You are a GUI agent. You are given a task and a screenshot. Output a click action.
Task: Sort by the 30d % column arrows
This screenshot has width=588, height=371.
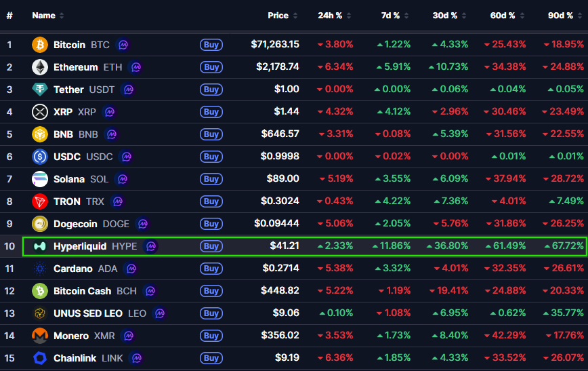point(464,16)
